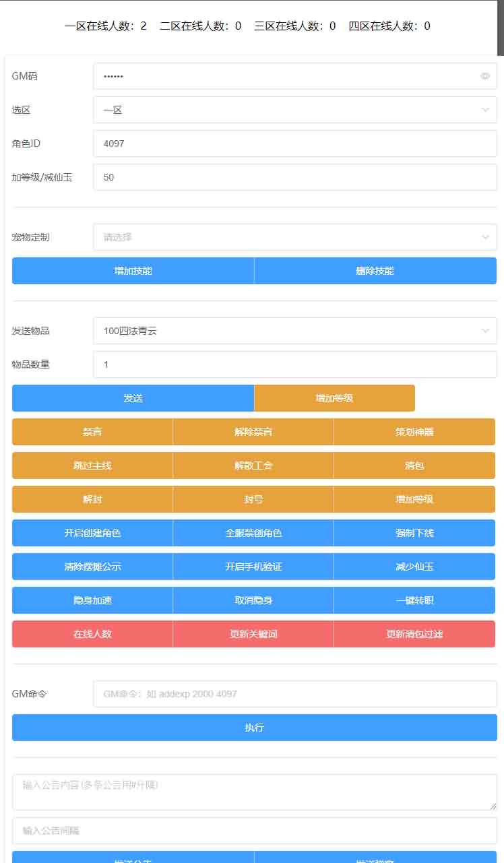Click the red 更新清包过滤 button

[x=414, y=634]
